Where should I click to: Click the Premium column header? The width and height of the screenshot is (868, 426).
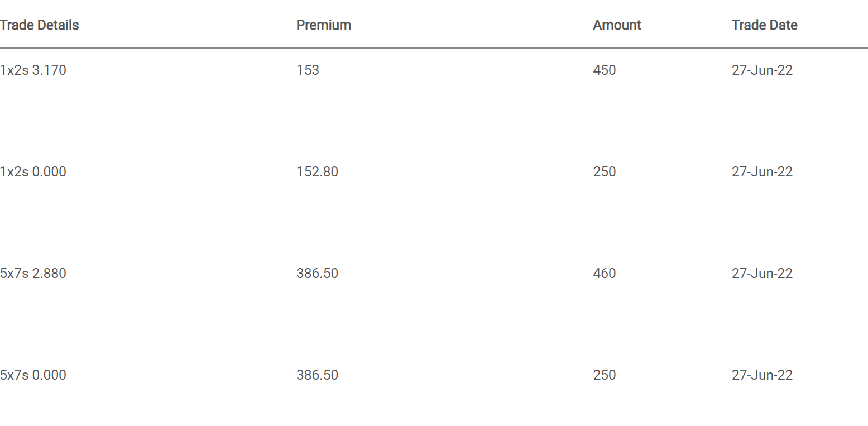[x=324, y=25]
